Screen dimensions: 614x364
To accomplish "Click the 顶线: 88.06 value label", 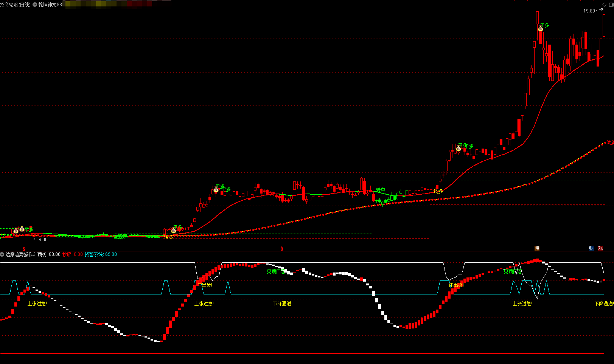I will pyautogui.click(x=49, y=254).
